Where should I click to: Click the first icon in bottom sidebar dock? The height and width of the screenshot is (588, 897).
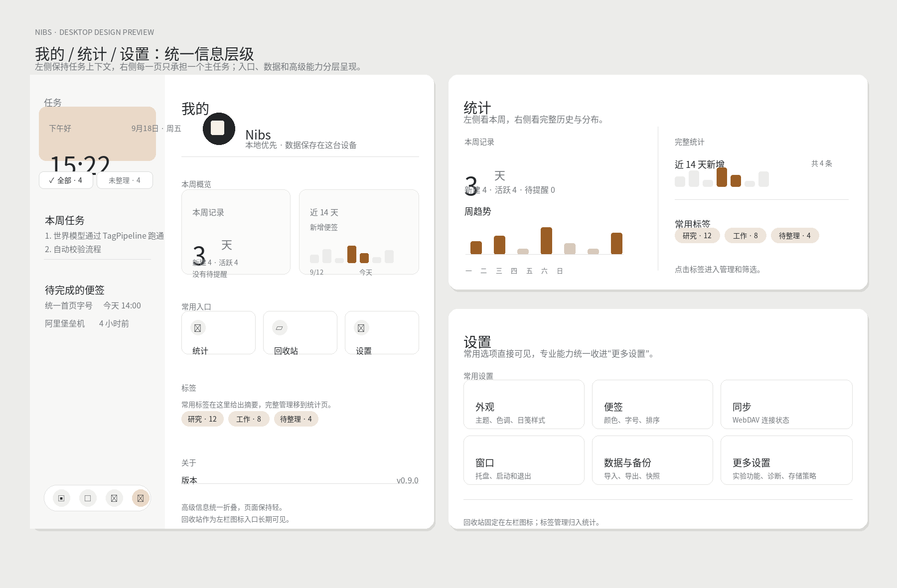[61, 498]
